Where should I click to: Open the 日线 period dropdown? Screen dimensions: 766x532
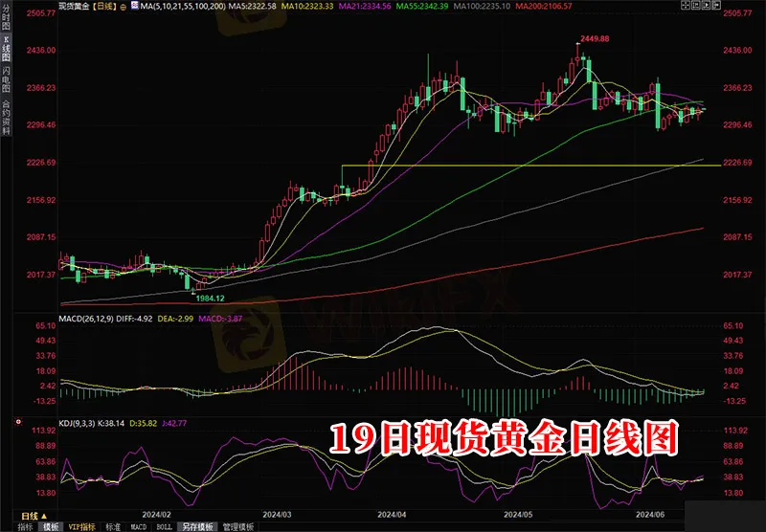pyautogui.click(x=34, y=516)
